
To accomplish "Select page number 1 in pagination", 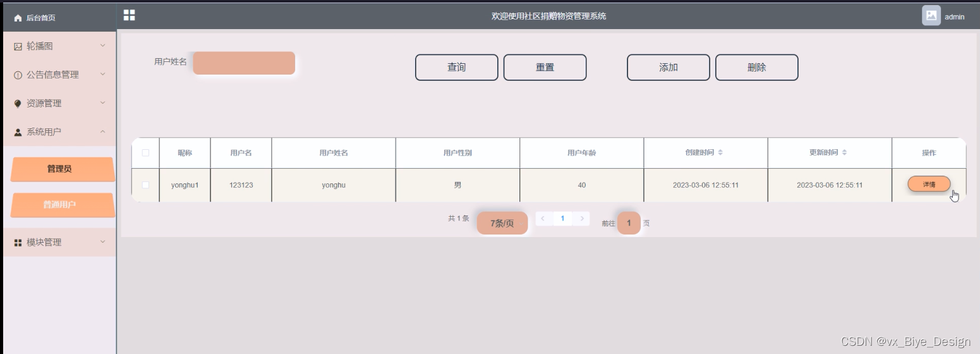I will pos(562,219).
